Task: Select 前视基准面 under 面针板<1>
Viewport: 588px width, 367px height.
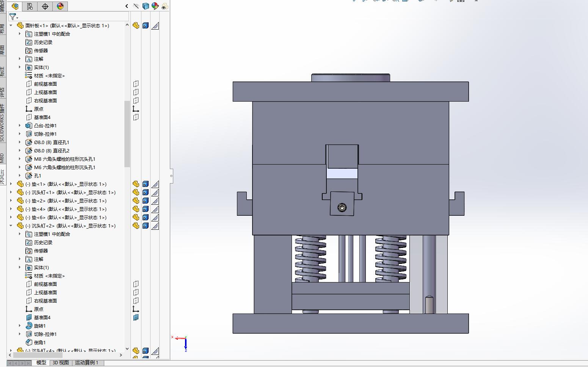Action: pos(45,84)
